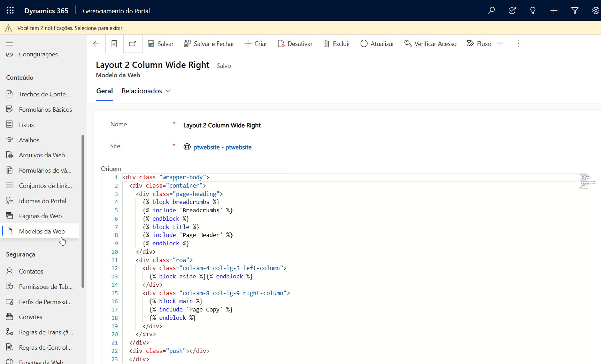Place cursor on code line 1 wrapper-body
The width and height of the screenshot is (601, 364).
(x=166, y=177)
